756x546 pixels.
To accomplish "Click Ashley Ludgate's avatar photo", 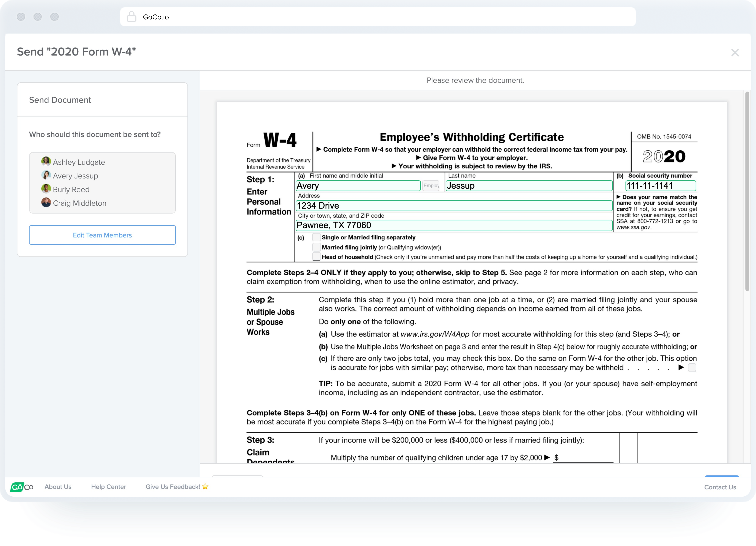I will point(46,162).
